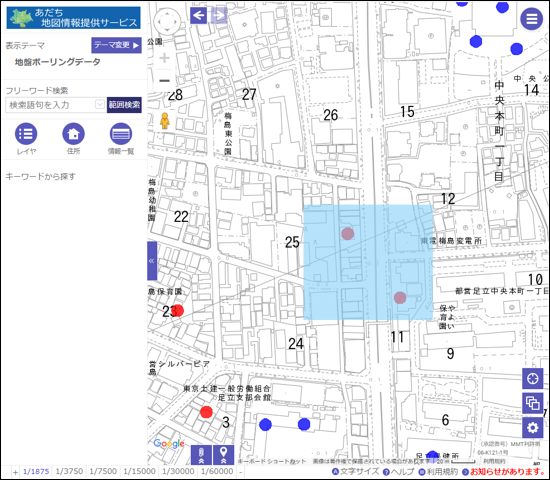Click the テーマ変更 theme change button
This screenshot has height=480, width=550.
click(x=116, y=45)
